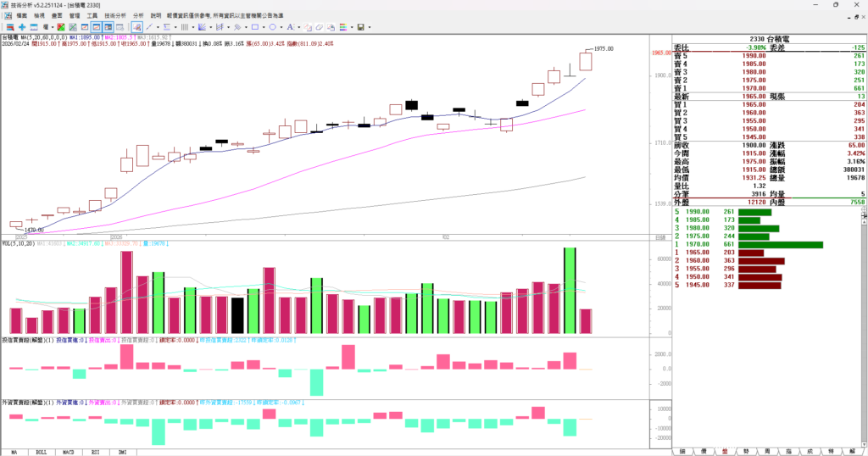Select the RSI tab at bottom
The width and height of the screenshot is (868, 456).
95,451
